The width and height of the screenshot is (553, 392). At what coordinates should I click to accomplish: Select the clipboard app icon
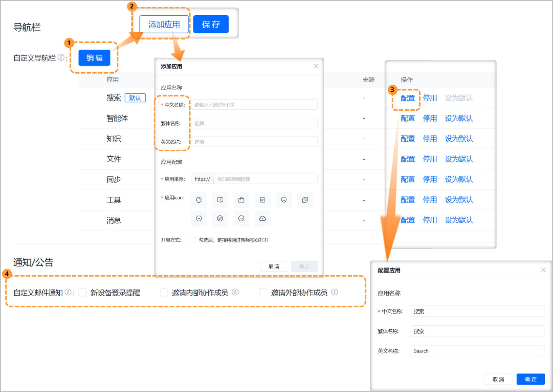tap(262, 200)
